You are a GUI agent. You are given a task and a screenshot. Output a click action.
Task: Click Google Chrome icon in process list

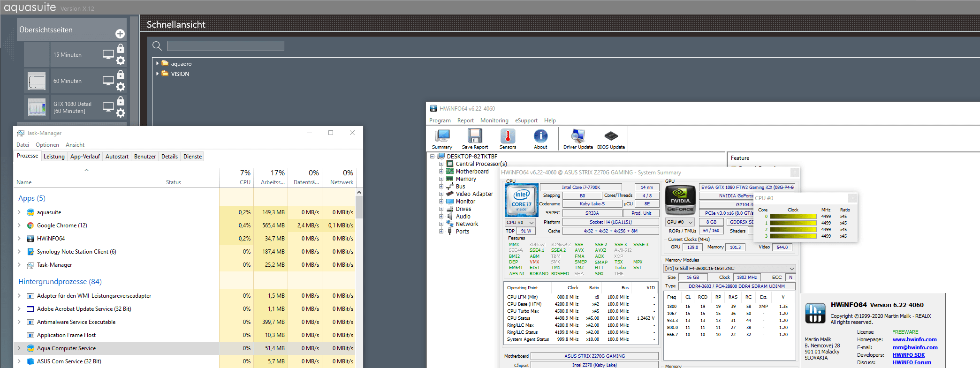coord(30,225)
